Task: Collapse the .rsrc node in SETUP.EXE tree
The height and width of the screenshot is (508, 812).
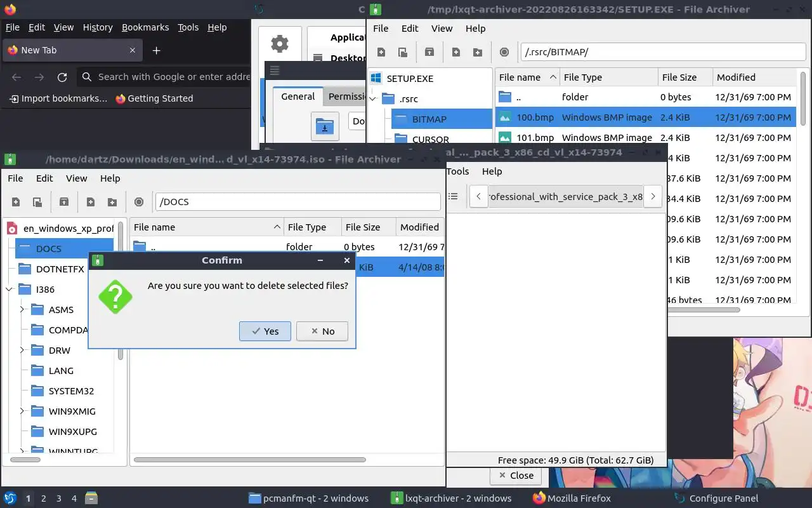Action: [373, 99]
